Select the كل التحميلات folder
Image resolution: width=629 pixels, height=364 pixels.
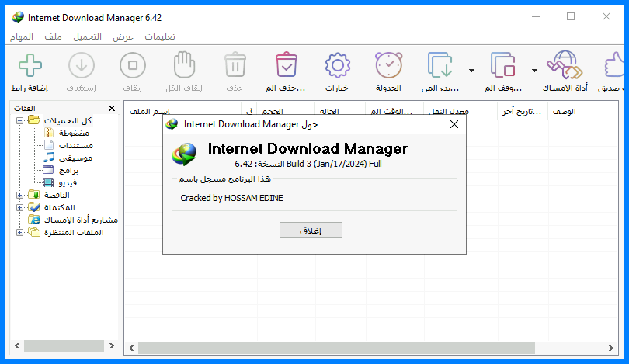(x=68, y=120)
